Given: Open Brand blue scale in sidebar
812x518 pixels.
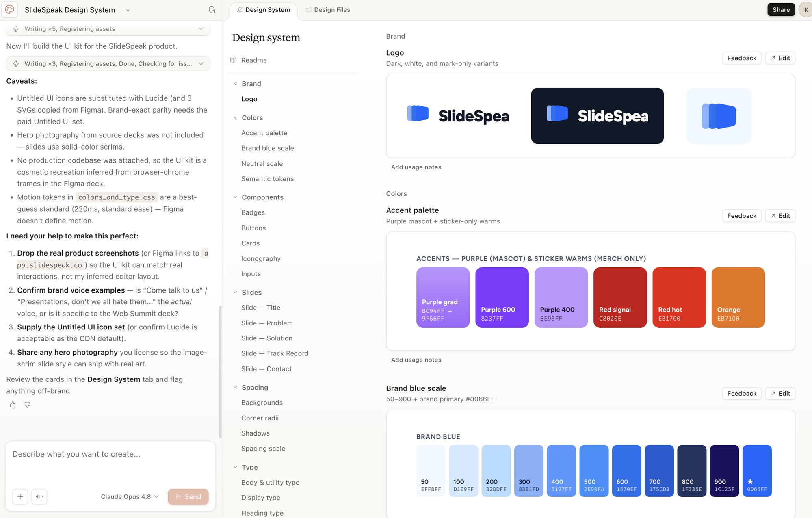Looking at the screenshot, I should tap(267, 148).
